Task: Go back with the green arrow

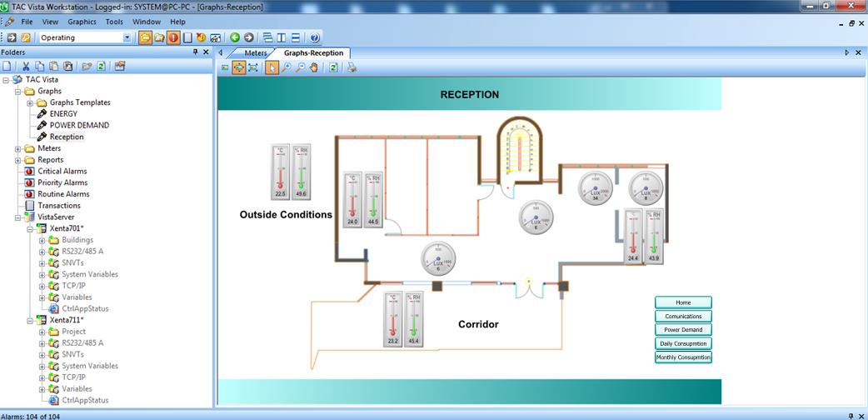Action: coord(235,37)
